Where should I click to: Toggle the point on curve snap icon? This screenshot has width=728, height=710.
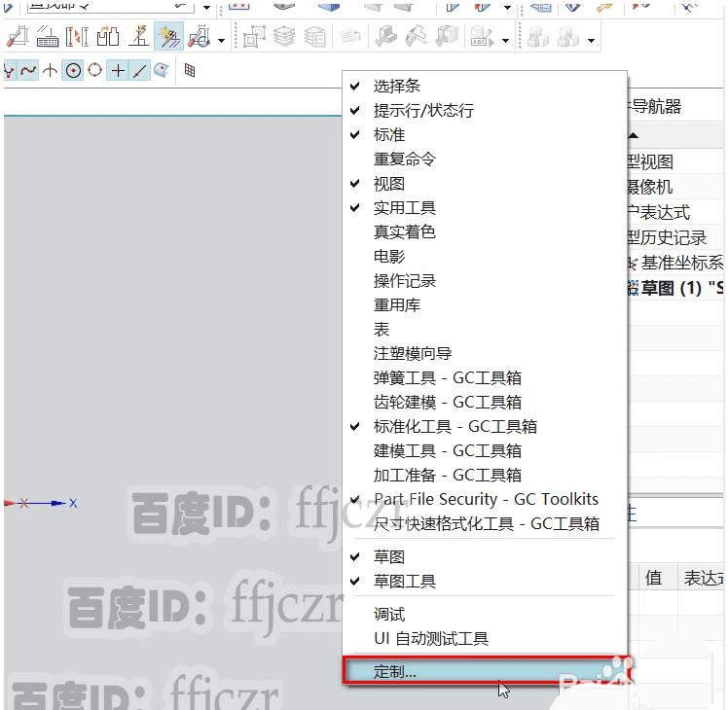pos(140,71)
